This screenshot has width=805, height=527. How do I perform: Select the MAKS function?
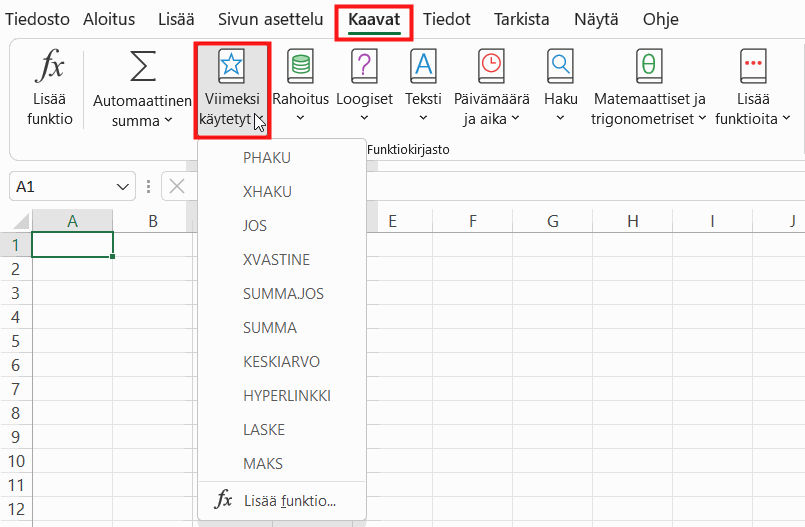[282, 463]
